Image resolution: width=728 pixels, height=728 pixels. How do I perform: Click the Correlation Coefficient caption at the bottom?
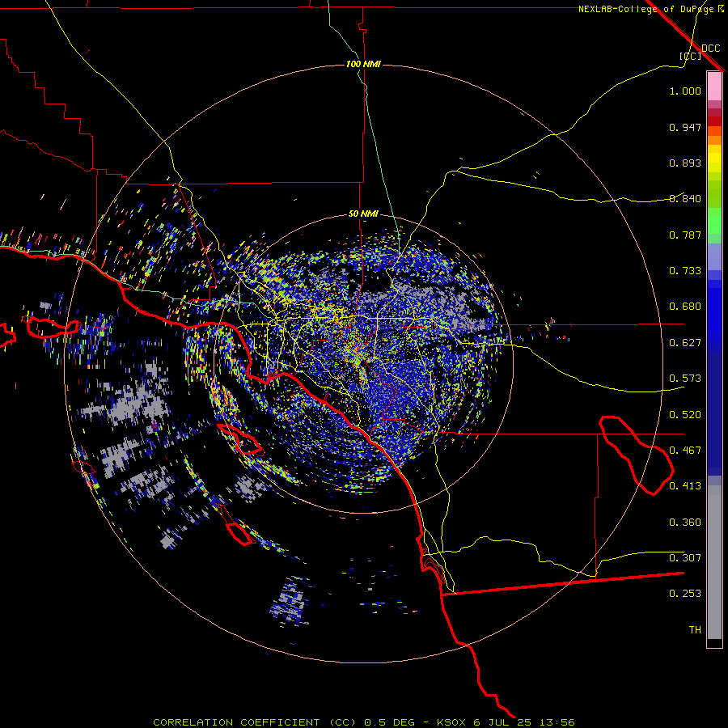[x=365, y=722]
